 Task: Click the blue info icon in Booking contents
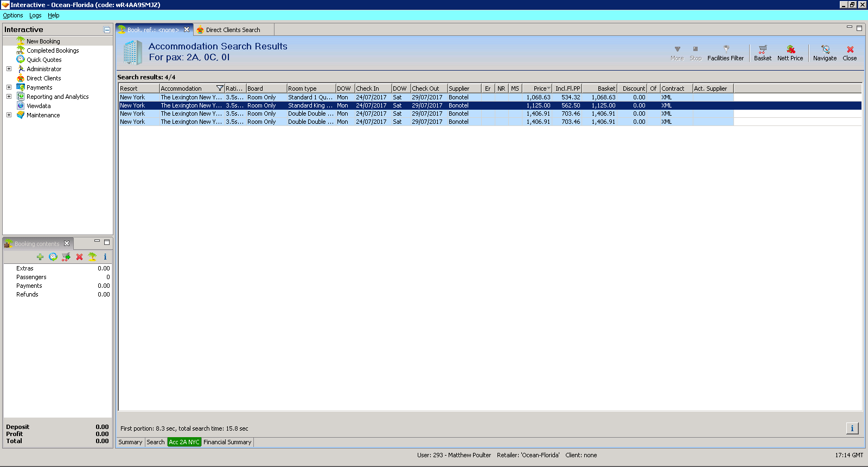105,257
